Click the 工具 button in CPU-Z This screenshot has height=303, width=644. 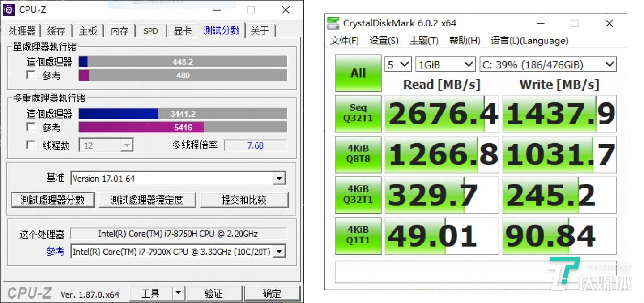click(150, 293)
